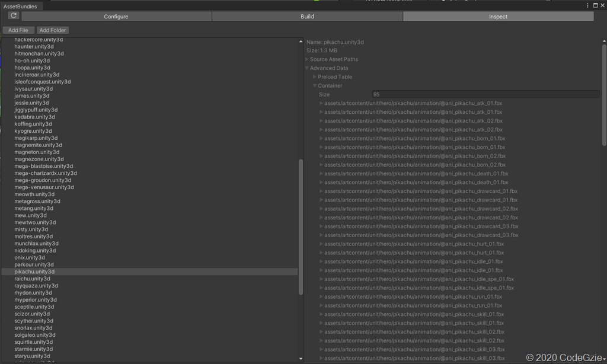Screen dimensions: 607x364
Task: Click the inspector panel scrollbar thumb
Action: (604, 95)
